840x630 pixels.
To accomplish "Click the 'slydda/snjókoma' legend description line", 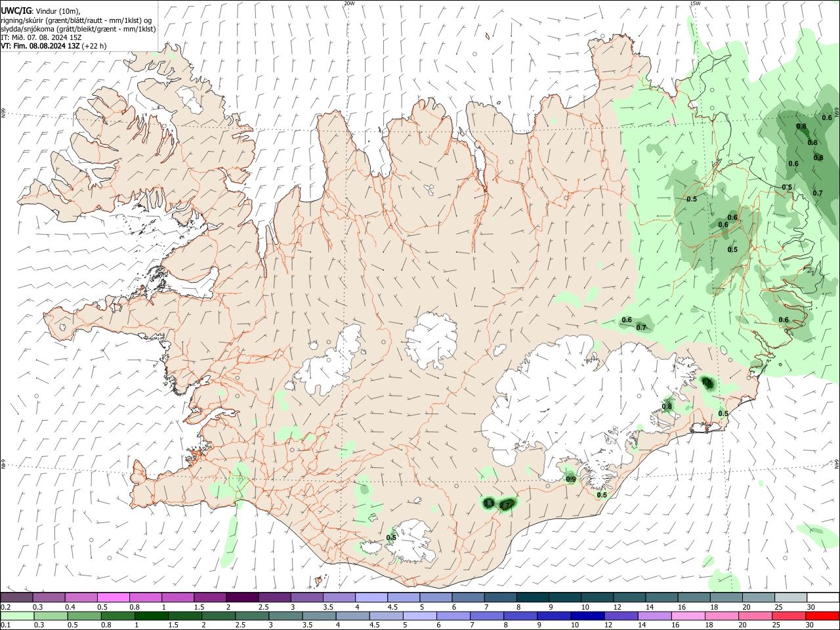I will point(79,29).
